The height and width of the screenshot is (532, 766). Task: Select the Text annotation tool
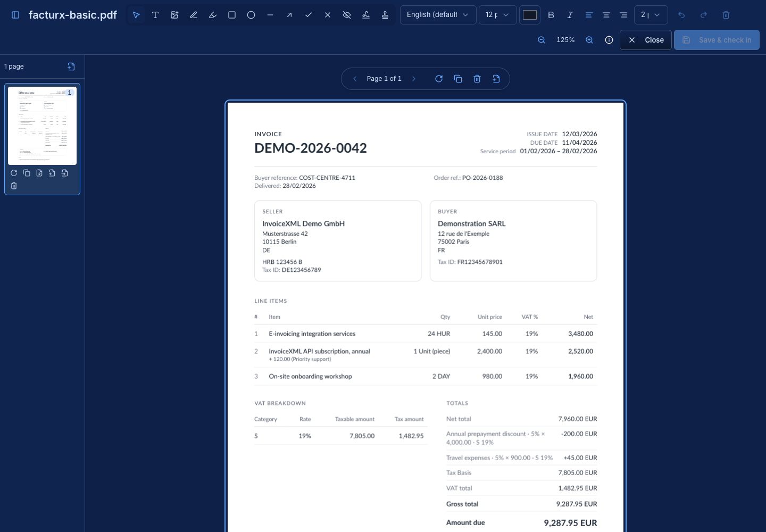155,15
